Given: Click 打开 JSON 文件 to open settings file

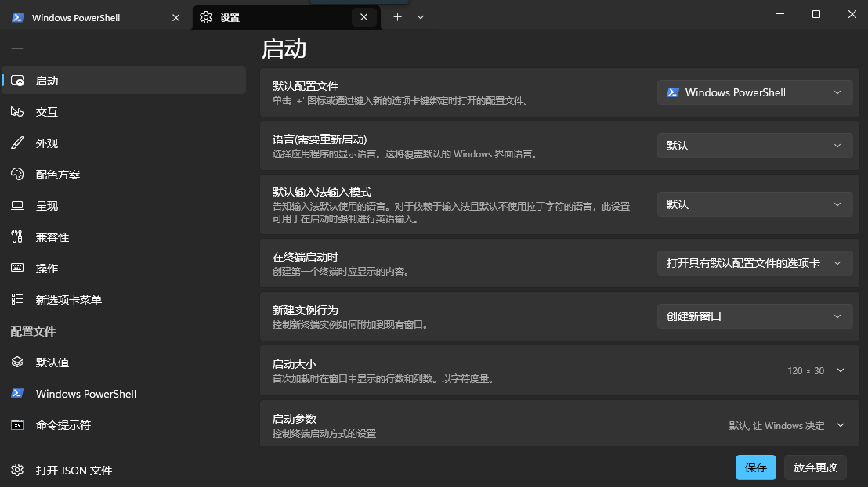Looking at the screenshot, I should 74,471.
